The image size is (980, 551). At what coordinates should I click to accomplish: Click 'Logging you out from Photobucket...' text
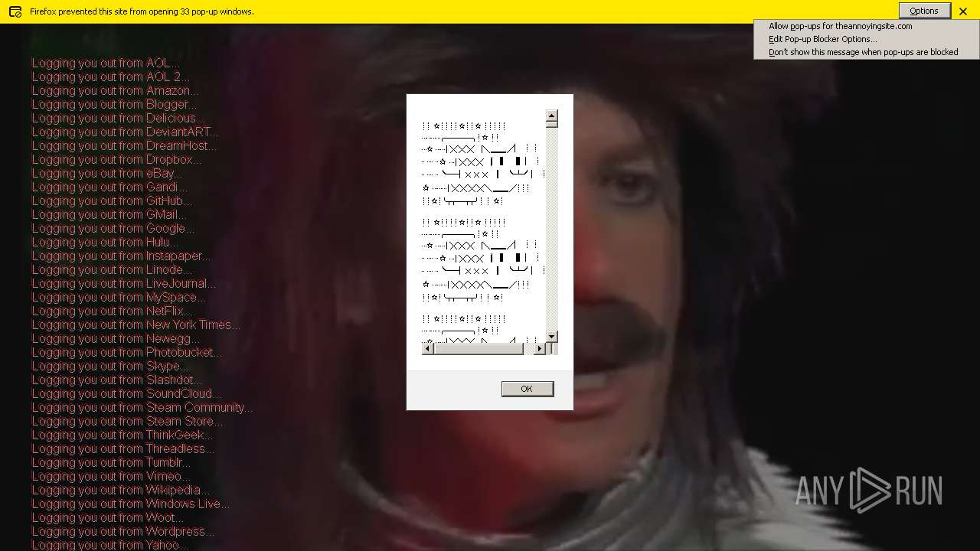tap(127, 352)
